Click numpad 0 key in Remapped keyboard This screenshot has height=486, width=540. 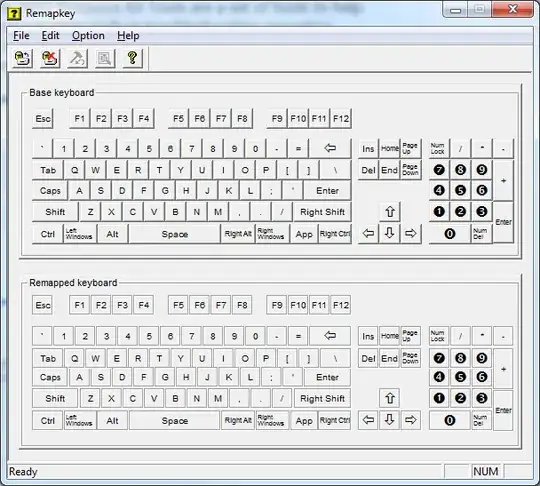tap(450, 420)
